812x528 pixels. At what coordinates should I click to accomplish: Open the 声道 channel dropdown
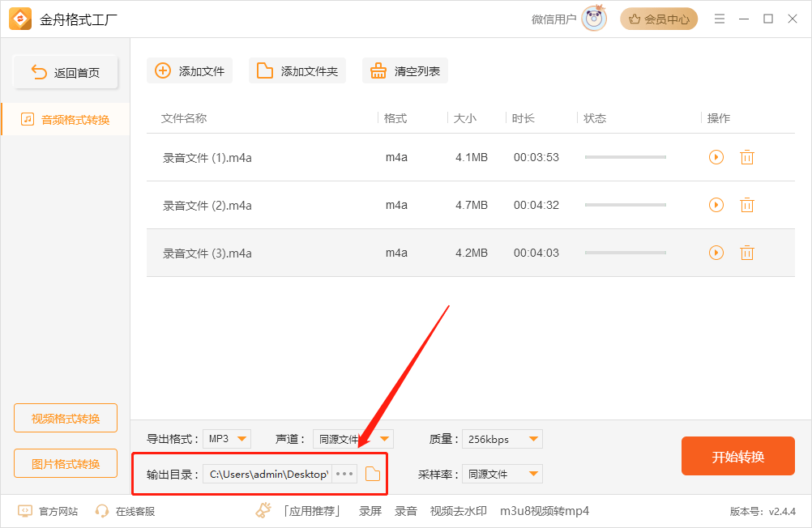point(353,439)
